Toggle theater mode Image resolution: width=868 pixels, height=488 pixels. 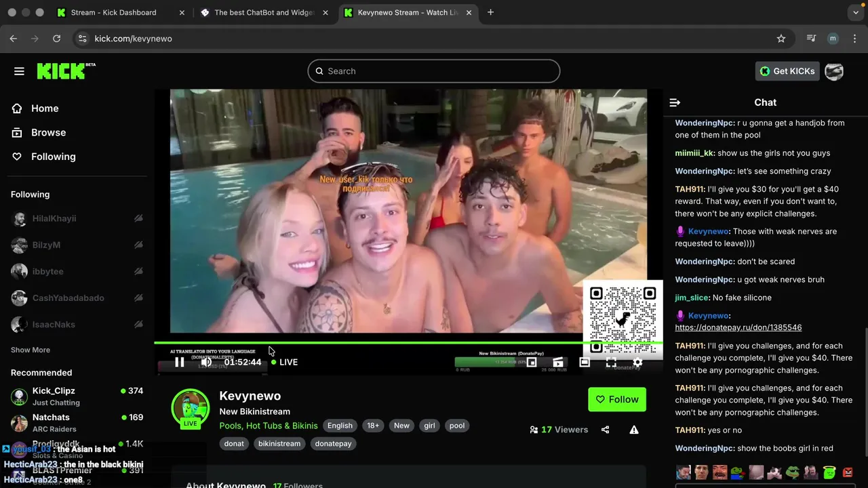585,362
